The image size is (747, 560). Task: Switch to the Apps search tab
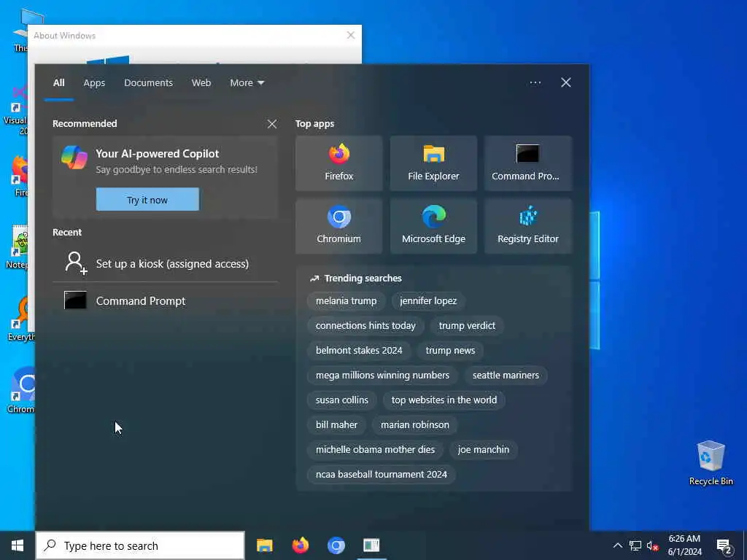coord(94,83)
